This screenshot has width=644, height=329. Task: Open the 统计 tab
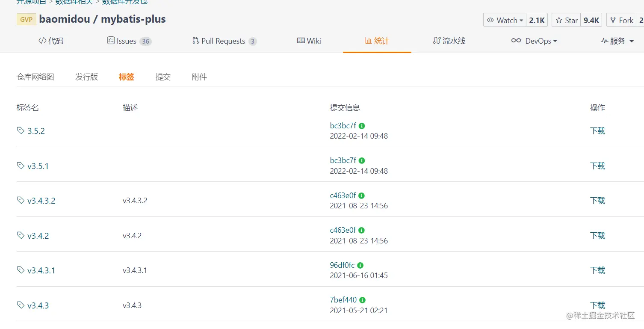[377, 41]
